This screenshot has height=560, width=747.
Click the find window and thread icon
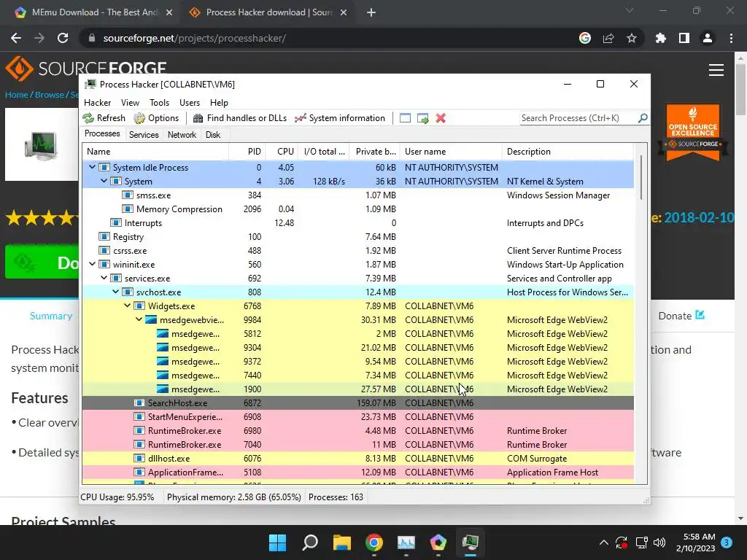pyautogui.click(x=422, y=118)
